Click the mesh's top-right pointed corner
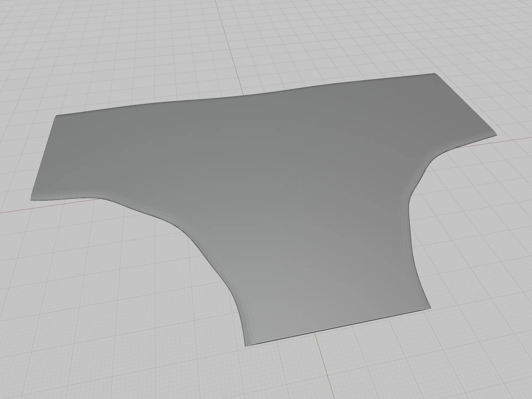532x399 pixels. tap(434, 74)
